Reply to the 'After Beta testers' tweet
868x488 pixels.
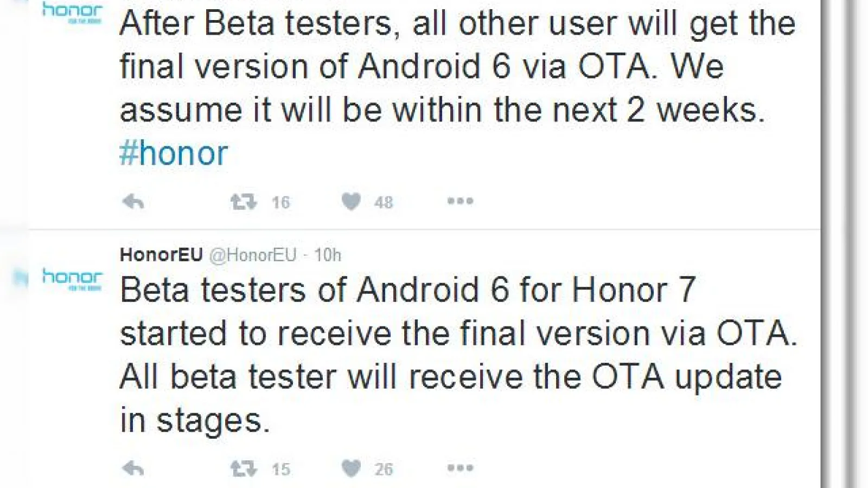(x=133, y=202)
